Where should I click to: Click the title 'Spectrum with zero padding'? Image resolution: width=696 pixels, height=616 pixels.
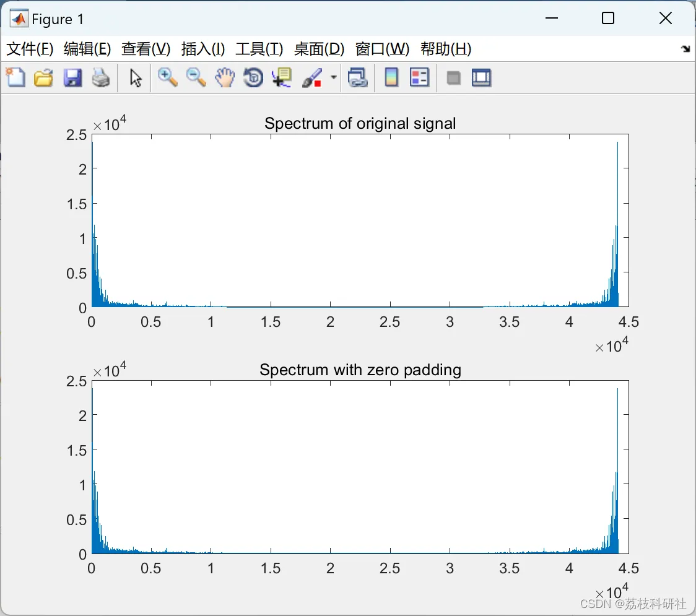(x=360, y=370)
